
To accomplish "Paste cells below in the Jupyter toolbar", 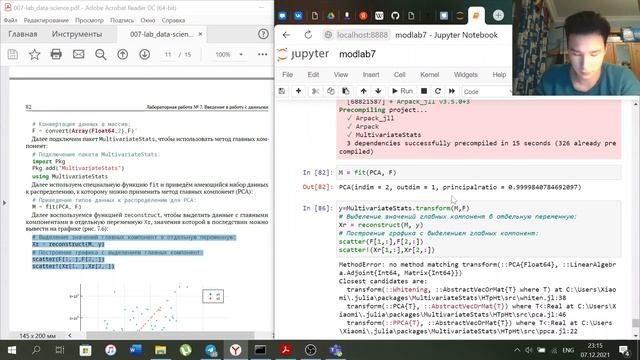I will tap(346, 91).
